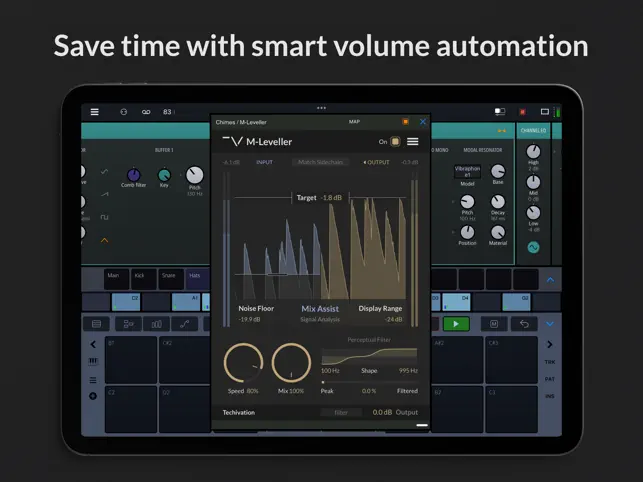Click the tempo value 83
The height and width of the screenshot is (482, 643).
[x=167, y=112]
